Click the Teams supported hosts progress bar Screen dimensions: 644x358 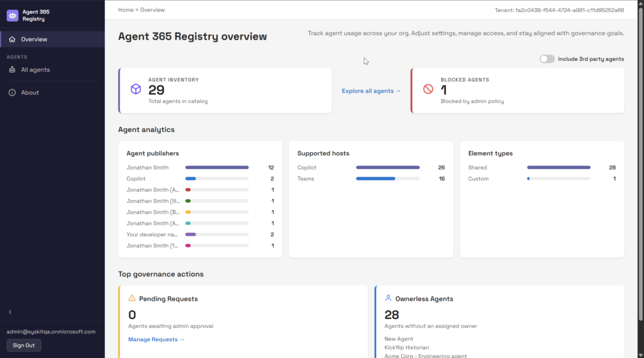click(x=387, y=179)
